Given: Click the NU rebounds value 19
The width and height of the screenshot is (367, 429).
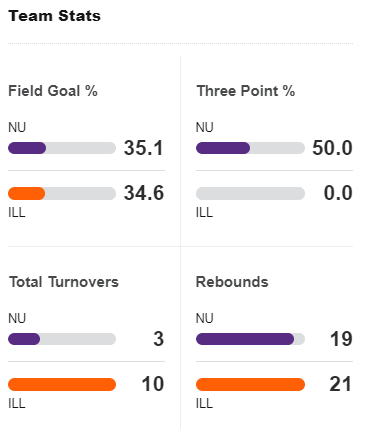Looking at the screenshot, I should point(341,339).
